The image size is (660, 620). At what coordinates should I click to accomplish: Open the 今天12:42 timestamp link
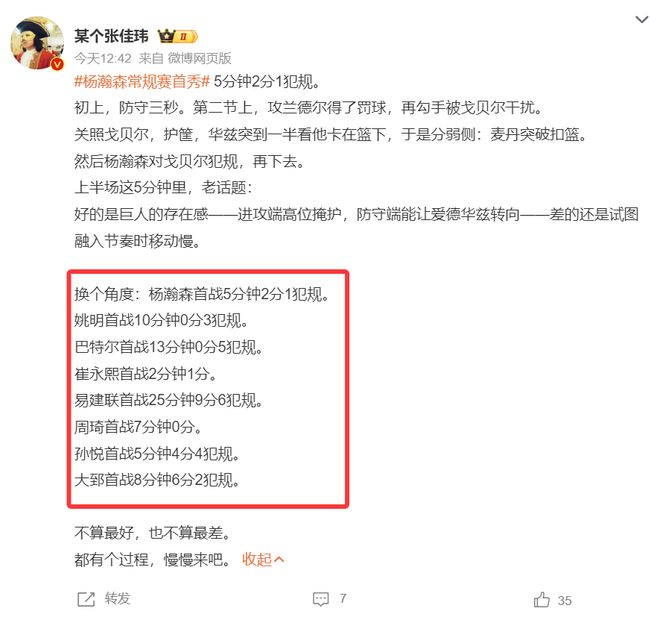coord(103,58)
